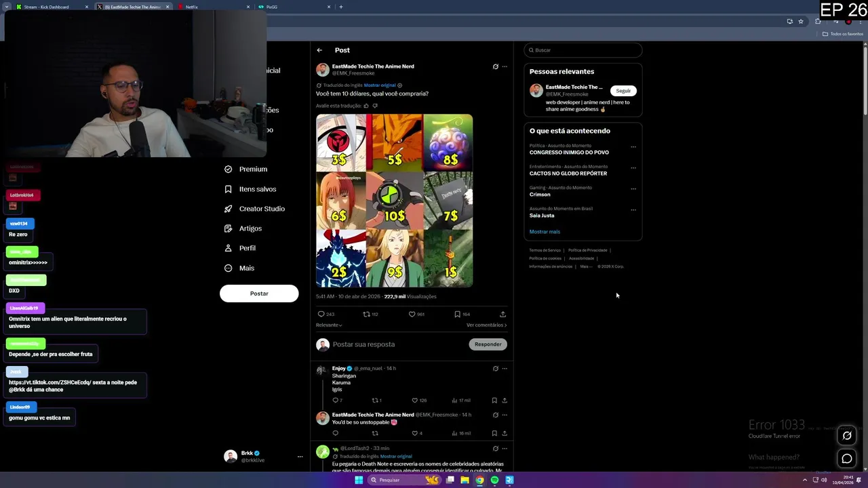The image size is (868, 488).
Task: Click Mostrar mais under trends
Action: coord(545,232)
